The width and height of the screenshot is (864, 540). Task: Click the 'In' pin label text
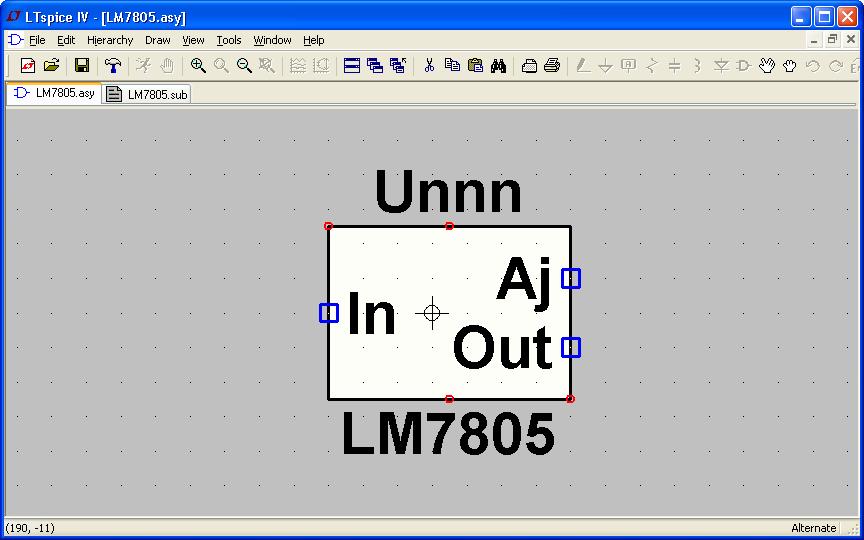tap(372, 312)
